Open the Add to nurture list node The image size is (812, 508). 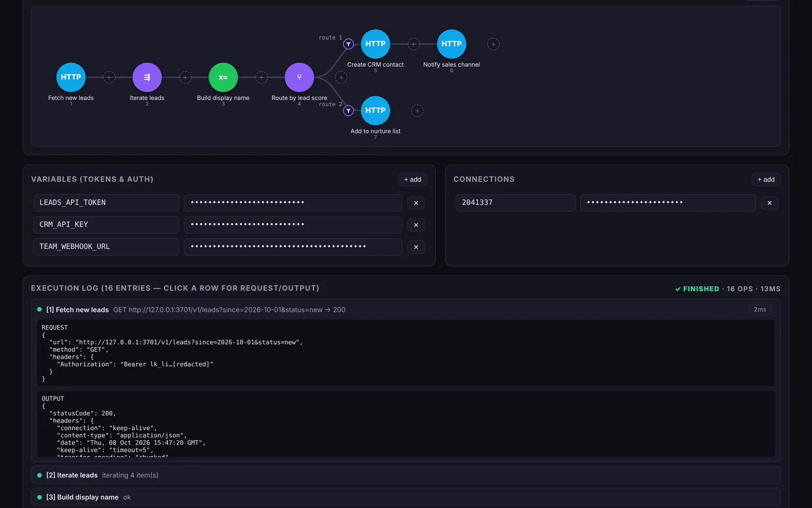click(375, 111)
